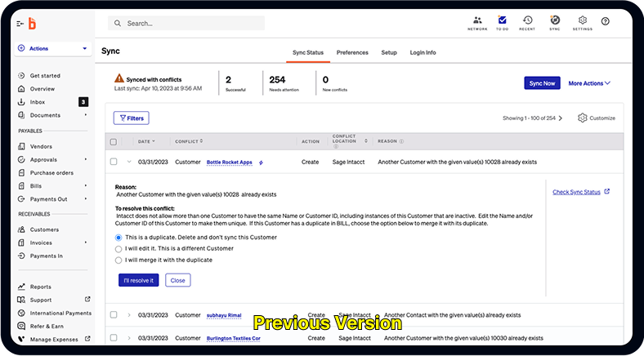The image size is (644, 356).
Task: Open the Filters button
Action: pyautogui.click(x=132, y=118)
